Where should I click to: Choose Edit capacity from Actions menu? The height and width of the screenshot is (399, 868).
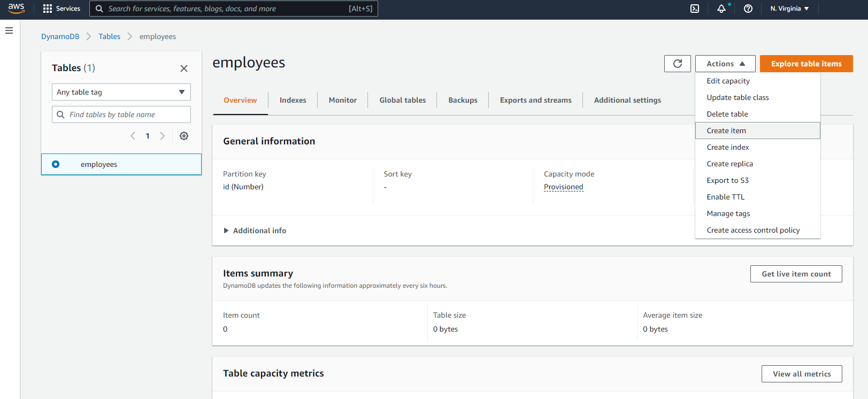pyautogui.click(x=758, y=81)
